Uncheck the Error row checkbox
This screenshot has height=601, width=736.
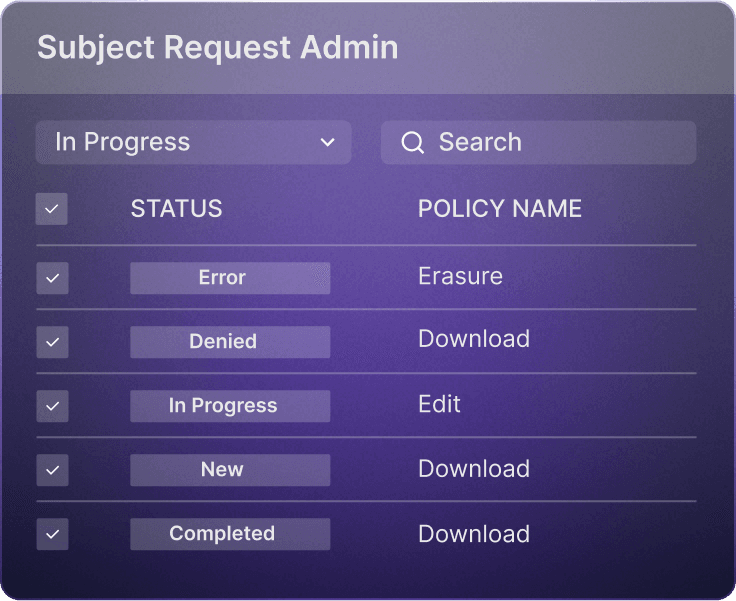coord(53,278)
